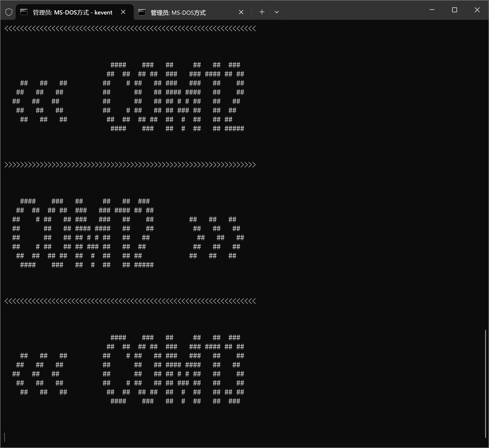Close the second MS-DOS方式 tab
489x448 pixels.
[241, 12]
